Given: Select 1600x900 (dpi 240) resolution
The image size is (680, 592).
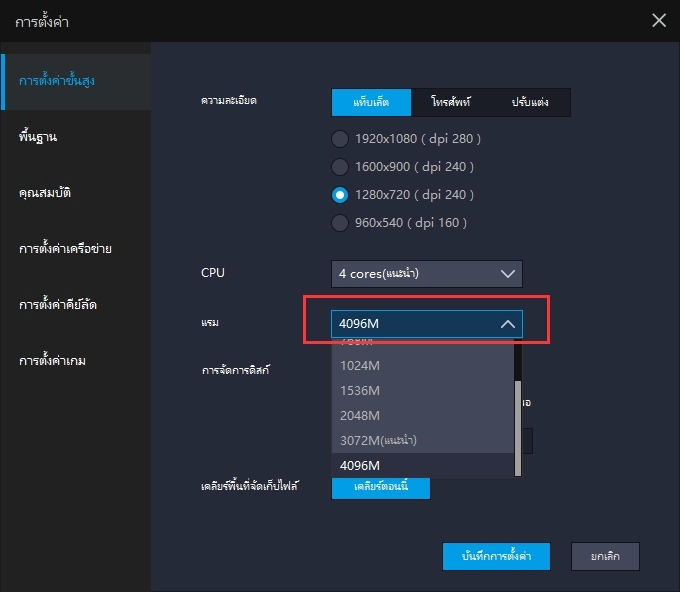Looking at the screenshot, I should pos(341,166).
